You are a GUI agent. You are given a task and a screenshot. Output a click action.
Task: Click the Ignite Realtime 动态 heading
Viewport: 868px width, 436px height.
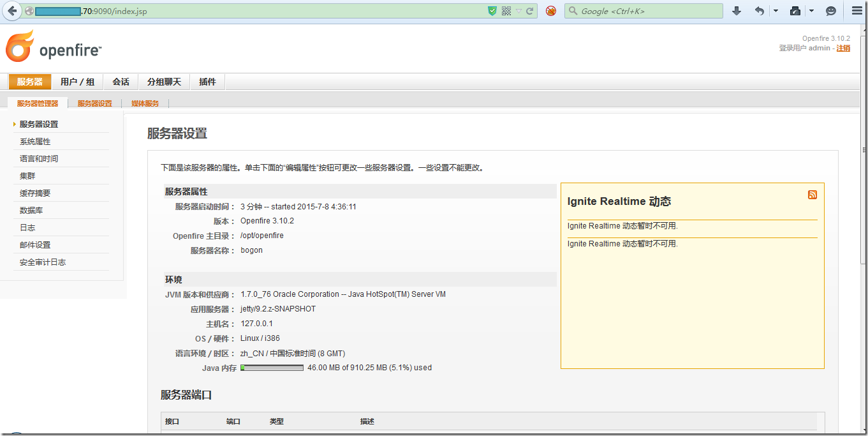tap(619, 201)
